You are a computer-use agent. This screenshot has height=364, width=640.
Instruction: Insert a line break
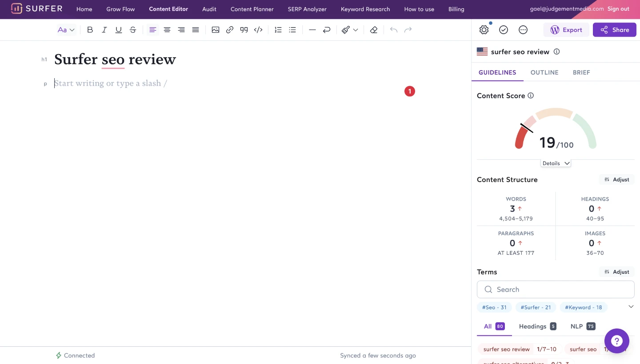click(327, 30)
